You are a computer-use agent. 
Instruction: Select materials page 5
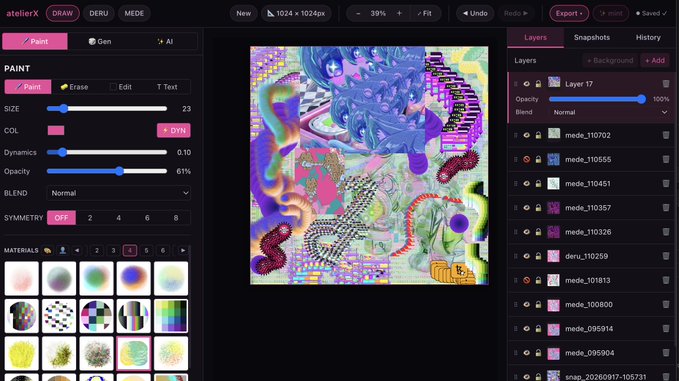click(146, 250)
